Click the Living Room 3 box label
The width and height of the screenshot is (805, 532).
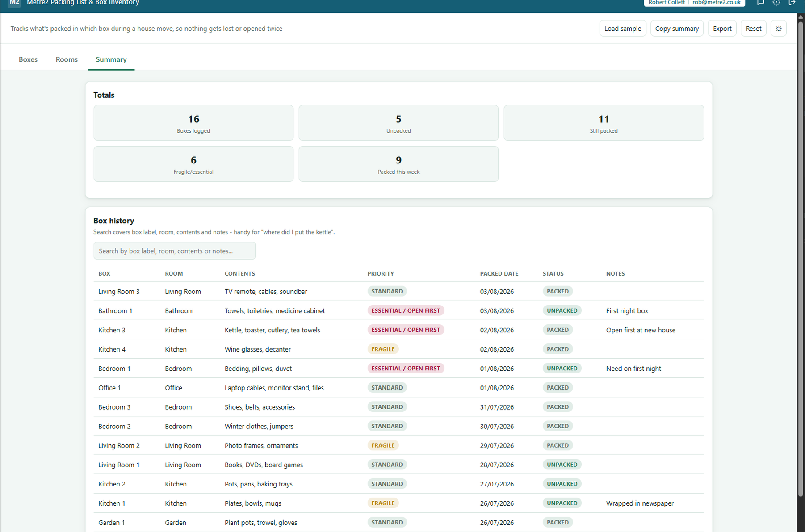tap(119, 292)
